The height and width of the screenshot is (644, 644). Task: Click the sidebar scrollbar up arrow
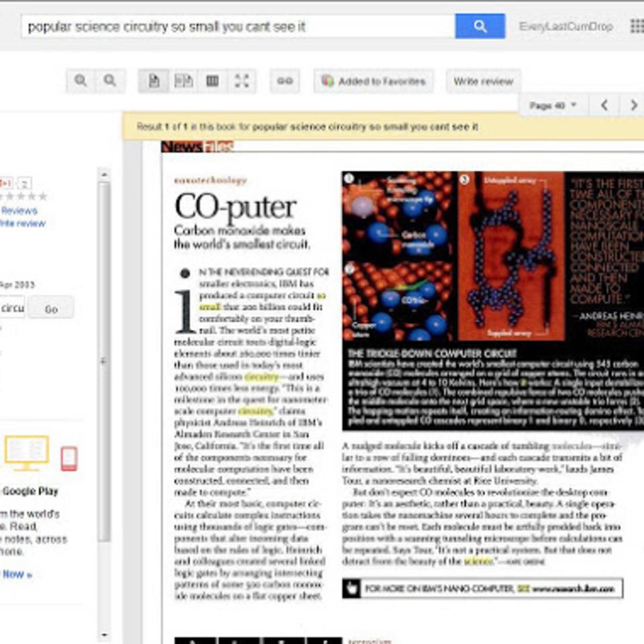(x=105, y=174)
